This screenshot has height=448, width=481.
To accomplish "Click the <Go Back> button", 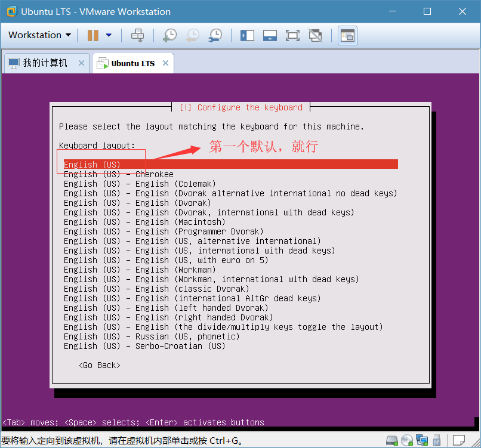I will point(100,365).
